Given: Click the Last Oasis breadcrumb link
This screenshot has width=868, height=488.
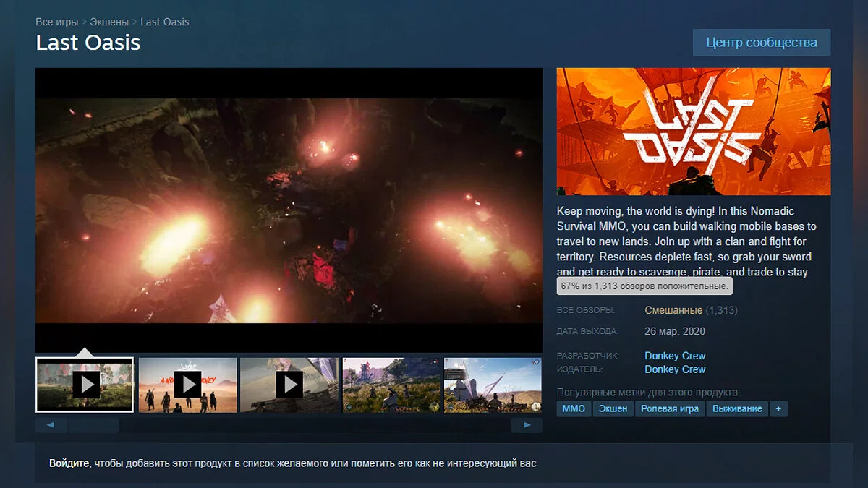Looking at the screenshot, I should pos(165,22).
